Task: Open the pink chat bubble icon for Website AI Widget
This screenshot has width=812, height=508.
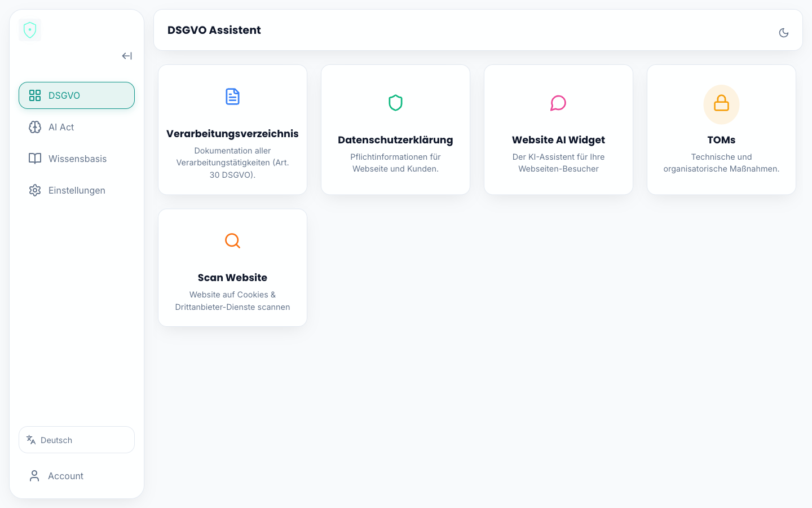Action: [x=558, y=103]
